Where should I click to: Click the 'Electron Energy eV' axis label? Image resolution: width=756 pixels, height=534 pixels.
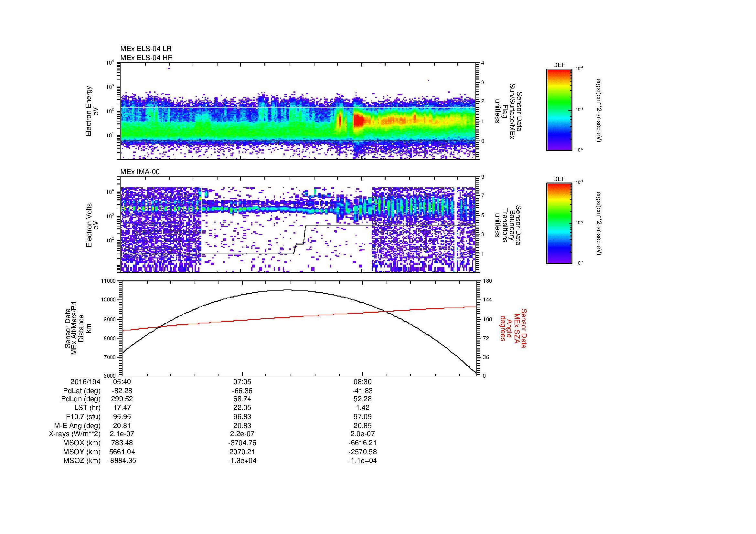point(92,111)
